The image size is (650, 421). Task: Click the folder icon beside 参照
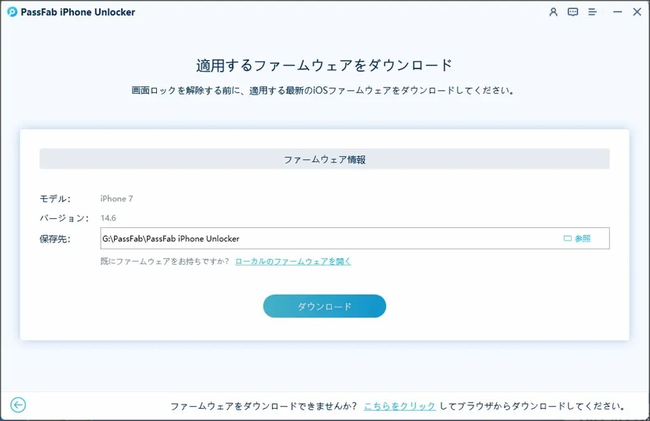point(567,238)
